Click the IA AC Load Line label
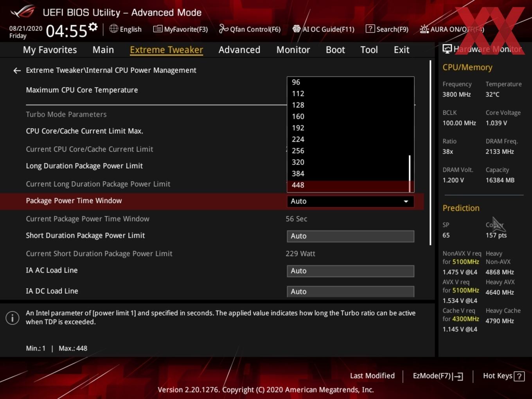Image resolution: width=532 pixels, height=399 pixels. [x=52, y=270]
